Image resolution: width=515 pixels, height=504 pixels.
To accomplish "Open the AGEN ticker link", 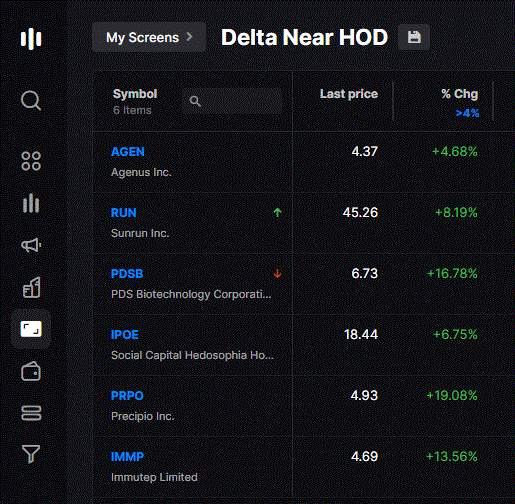I will pyautogui.click(x=128, y=152).
